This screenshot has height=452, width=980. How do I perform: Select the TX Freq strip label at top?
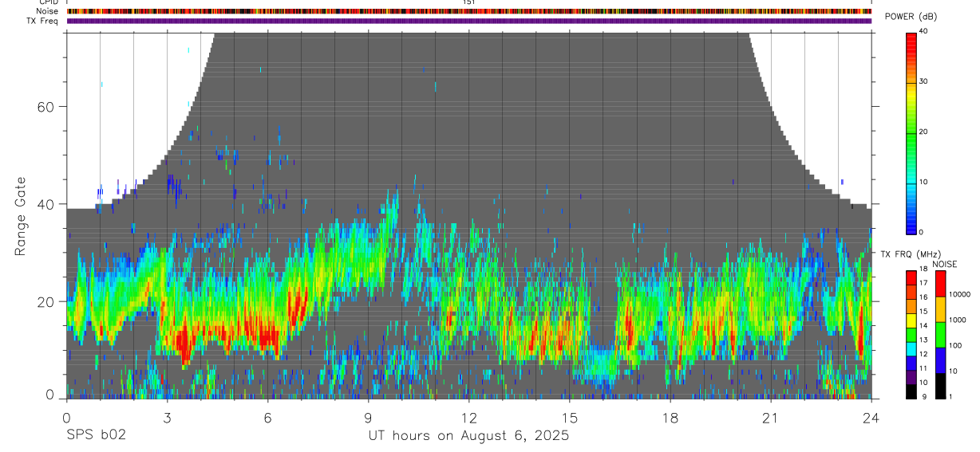click(43, 21)
